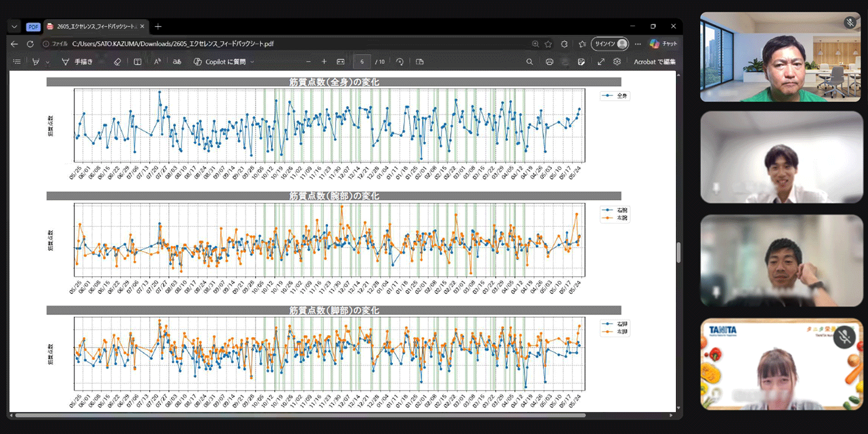Click the vertical scrollbar thumb
The width and height of the screenshot is (868, 434).
pyautogui.click(x=679, y=252)
